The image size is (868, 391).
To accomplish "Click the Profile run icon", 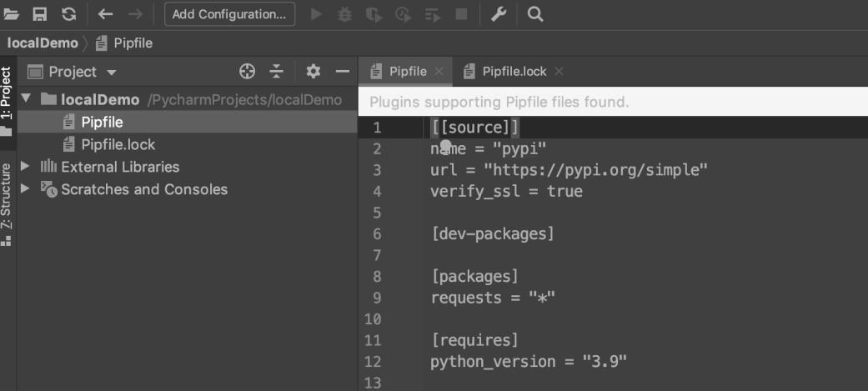I will pos(403,14).
